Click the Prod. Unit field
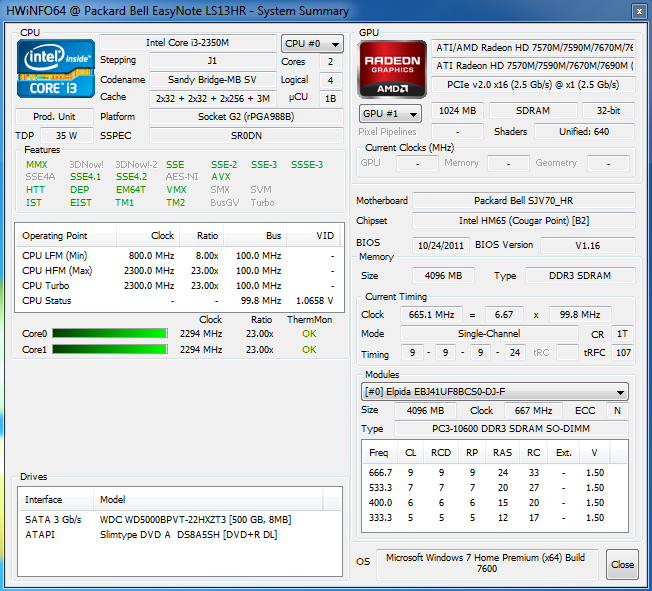652x591 pixels. click(x=54, y=116)
